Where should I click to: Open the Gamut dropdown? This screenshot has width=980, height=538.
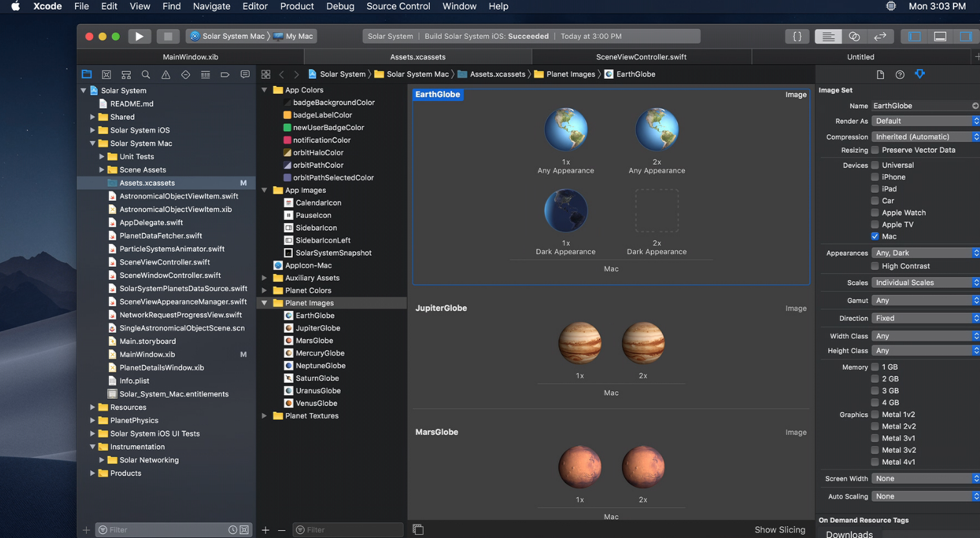tap(926, 301)
